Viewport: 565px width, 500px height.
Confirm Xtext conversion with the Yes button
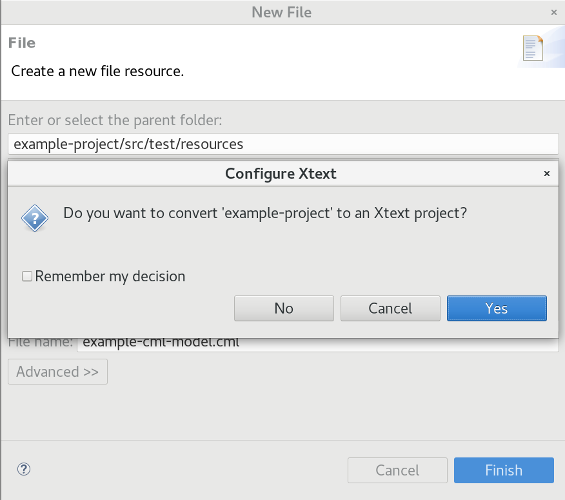pyautogui.click(x=497, y=308)
